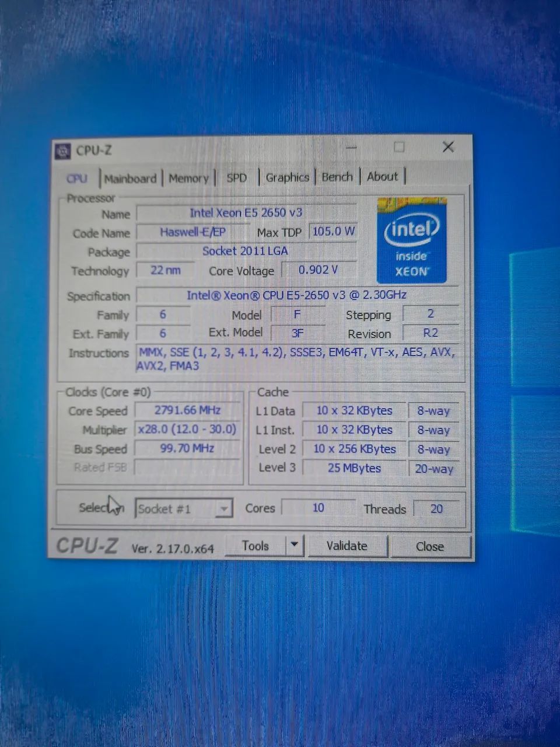Screen dimensions: 560x747
Task: Open the Tools dropdown arrow
Action: (x=295, y=545)
